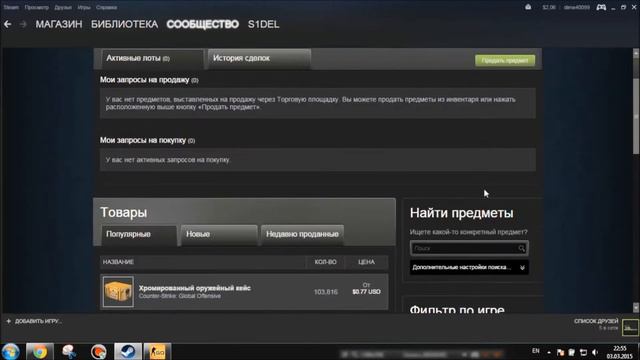Click the НАЗВАНИЕ column header

pos(118,262)
